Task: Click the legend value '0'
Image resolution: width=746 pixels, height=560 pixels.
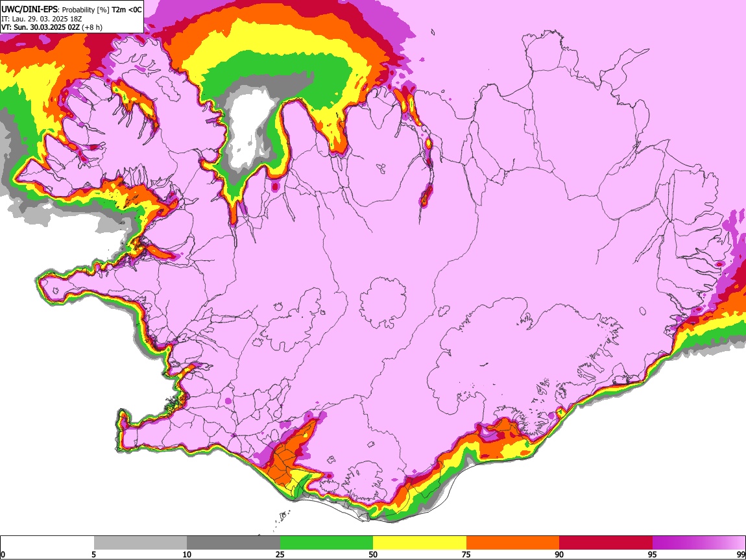Action: point(3,554)
